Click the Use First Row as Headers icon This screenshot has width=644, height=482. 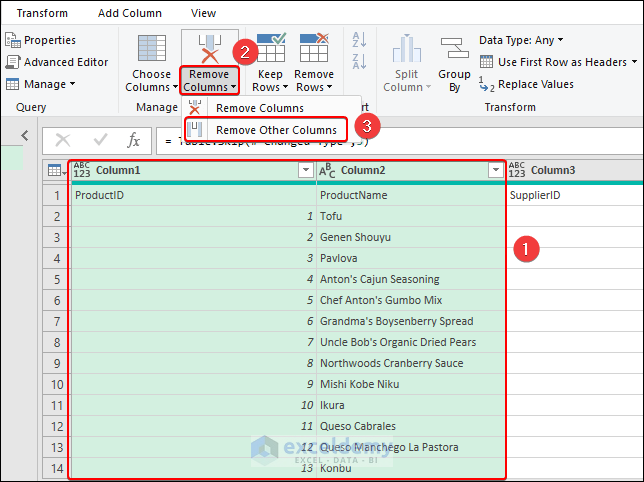(x=486, y=62)
